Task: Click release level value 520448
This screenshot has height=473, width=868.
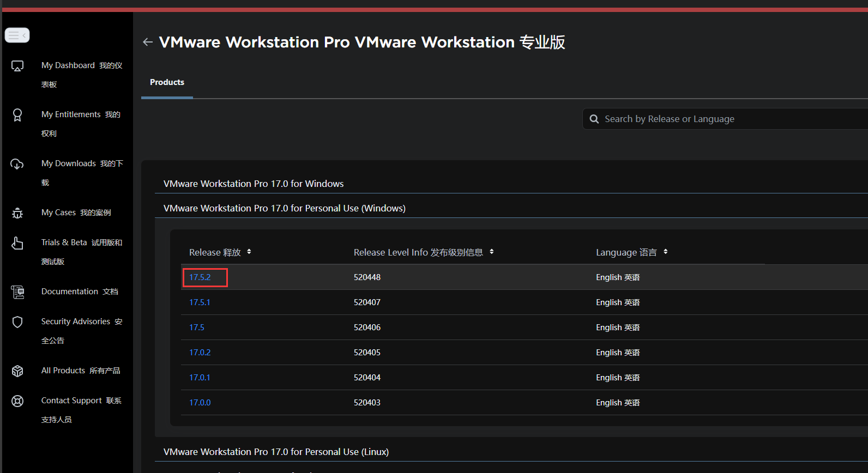Action: 367,277
